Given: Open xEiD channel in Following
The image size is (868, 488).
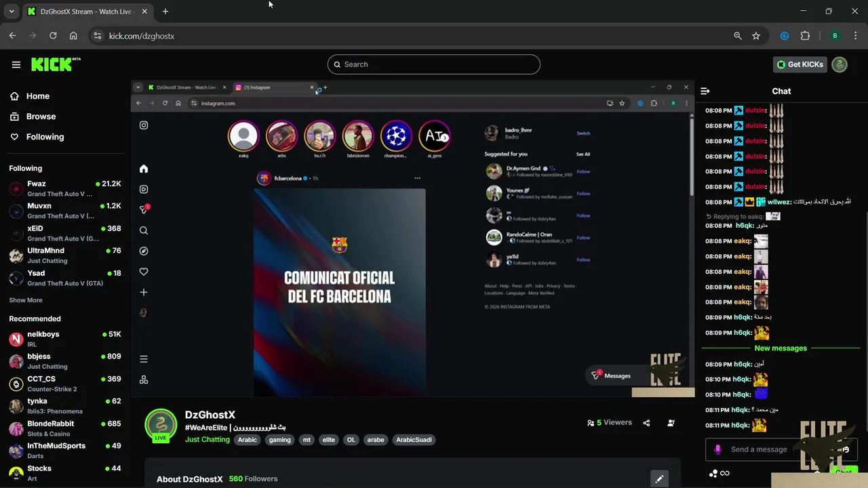Looking at the screenshot, I should pos(66,233).
